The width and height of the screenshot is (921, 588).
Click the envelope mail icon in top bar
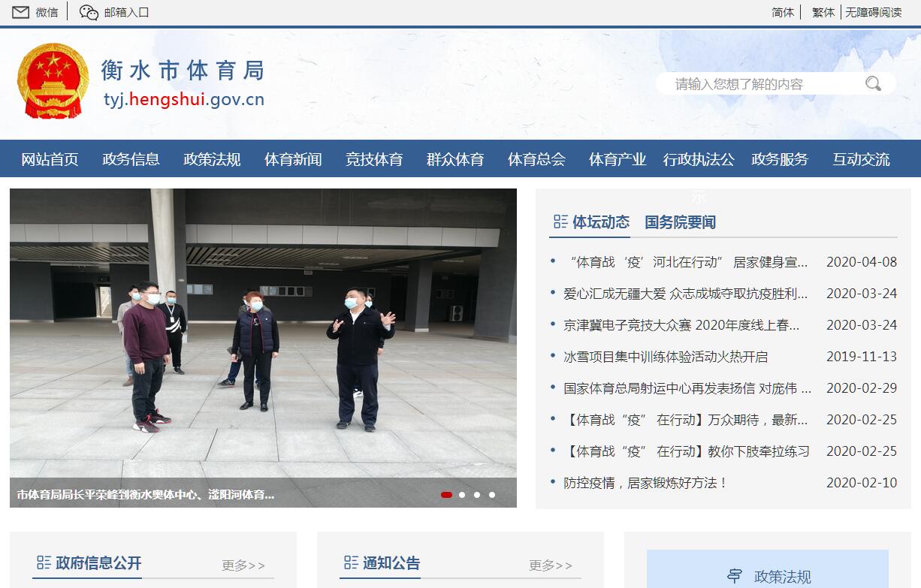[21, 12]
